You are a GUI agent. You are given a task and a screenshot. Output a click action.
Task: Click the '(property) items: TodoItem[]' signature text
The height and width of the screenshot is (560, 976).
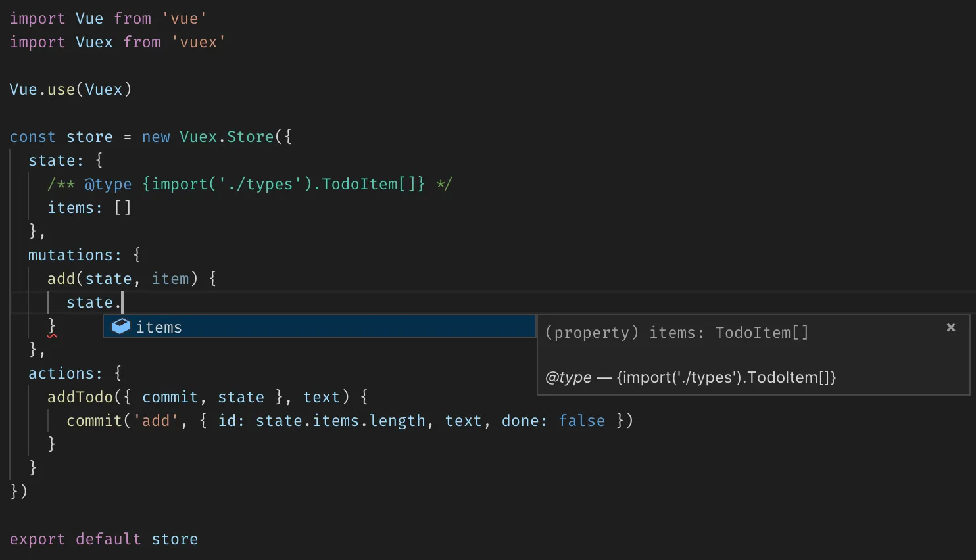pyautogui.click(x=676, y=333)
